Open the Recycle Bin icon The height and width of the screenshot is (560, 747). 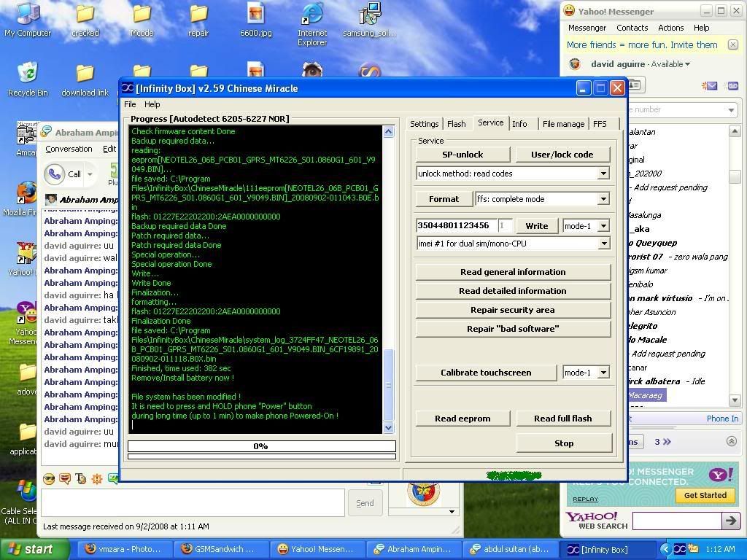[28, 79]
